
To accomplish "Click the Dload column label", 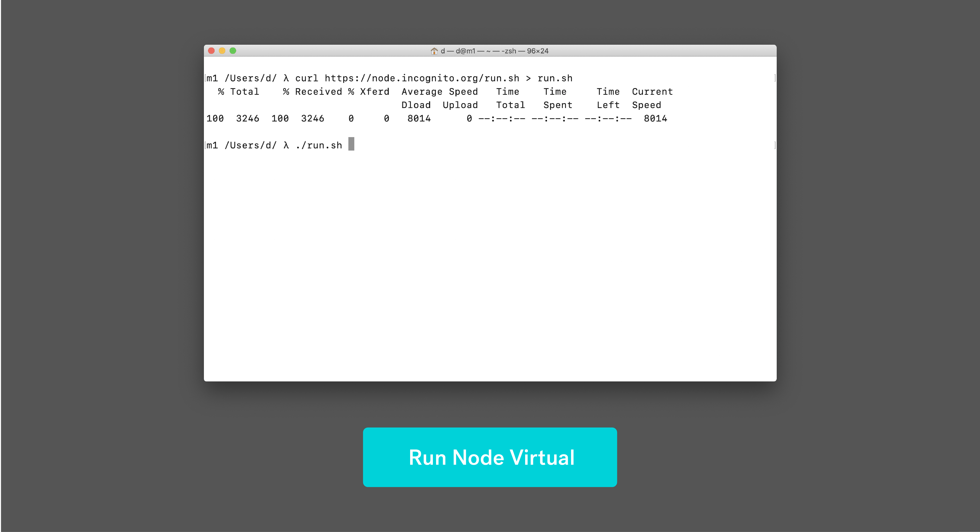I will click(x=416, y=105).
